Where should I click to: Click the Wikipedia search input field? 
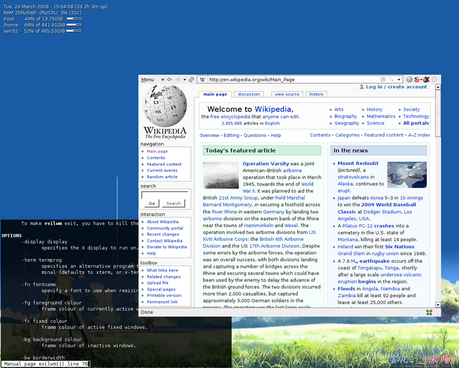coord(165,195)
